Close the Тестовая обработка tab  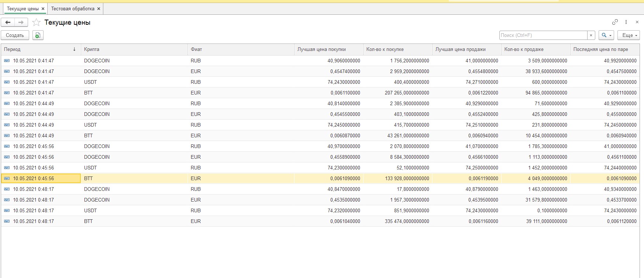pyautogui.click(x=99, y=8)
